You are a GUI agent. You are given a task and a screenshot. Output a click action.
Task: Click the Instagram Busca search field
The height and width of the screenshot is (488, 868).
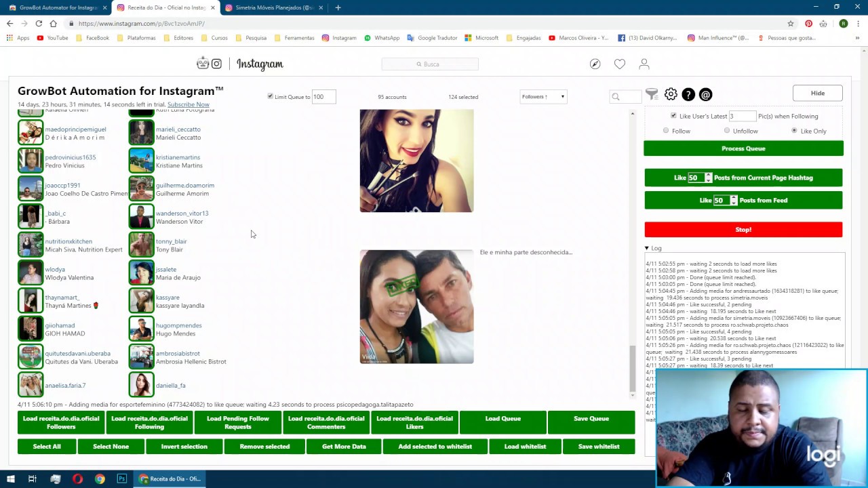[430, 64]
